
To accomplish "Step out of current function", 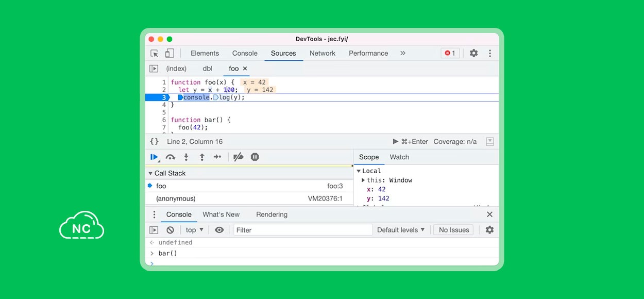I will coord(202,157).
